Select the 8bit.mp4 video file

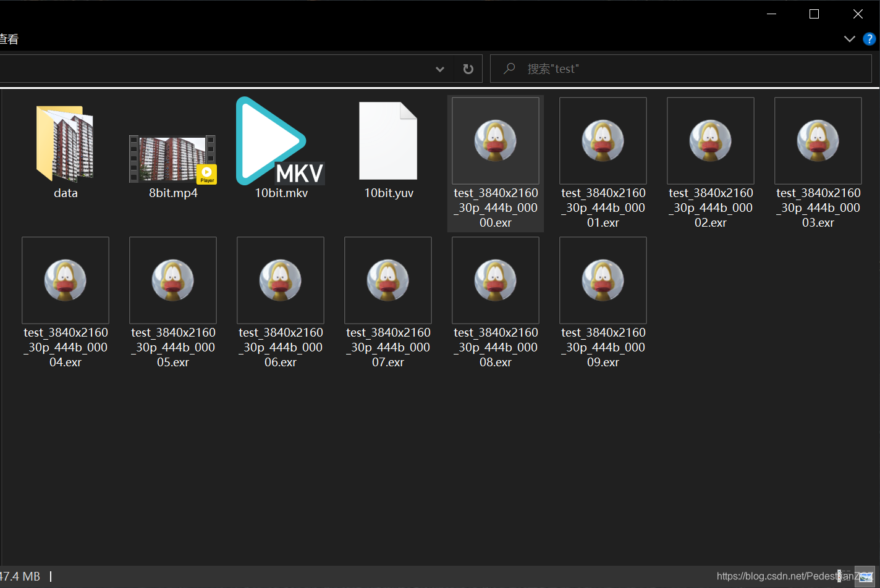[x=172, y=159]
